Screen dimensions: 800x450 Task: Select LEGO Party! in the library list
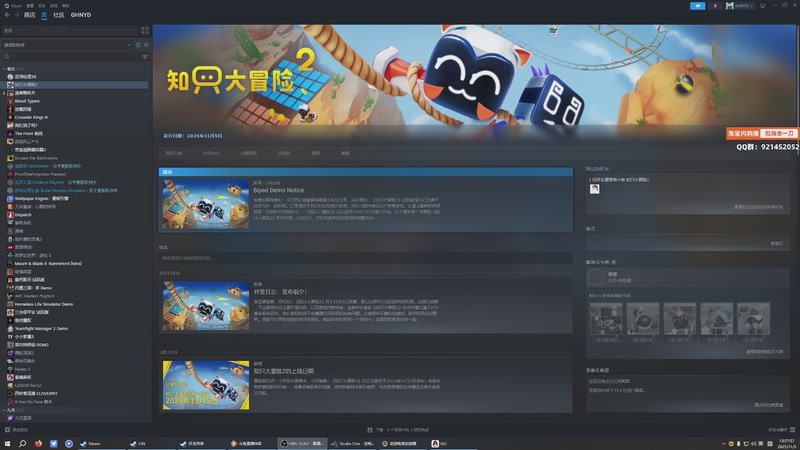[28, 385]
